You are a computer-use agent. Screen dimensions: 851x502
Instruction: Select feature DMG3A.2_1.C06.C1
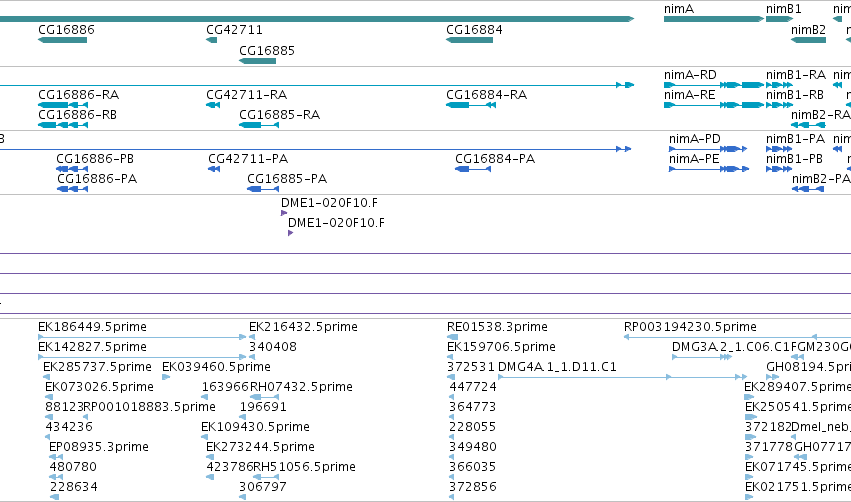coord(731,347)
